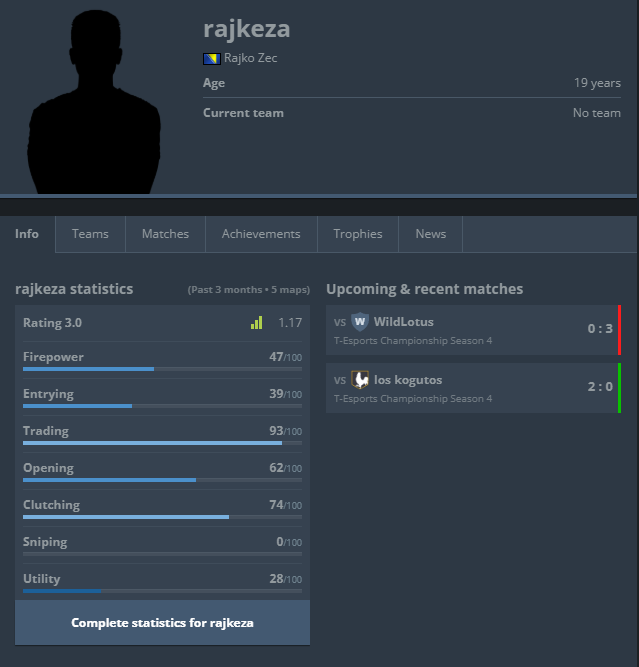Click the No team value

(597, 113)
